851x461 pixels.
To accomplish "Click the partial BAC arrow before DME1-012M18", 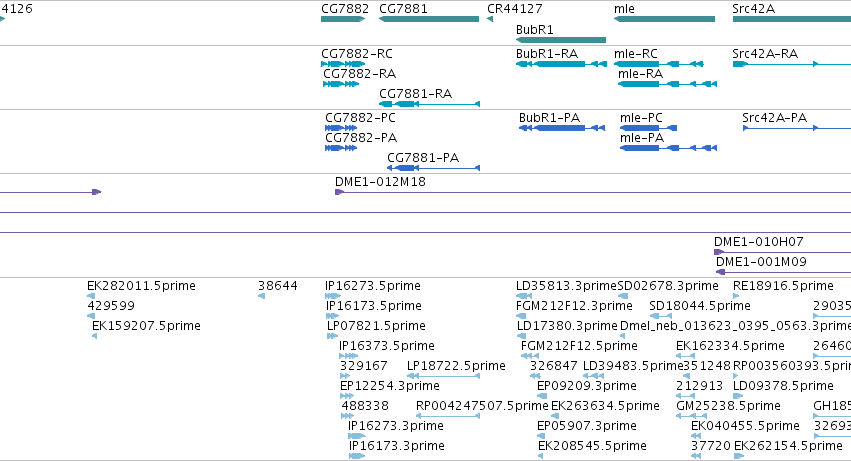I will [x=50, y=192].
